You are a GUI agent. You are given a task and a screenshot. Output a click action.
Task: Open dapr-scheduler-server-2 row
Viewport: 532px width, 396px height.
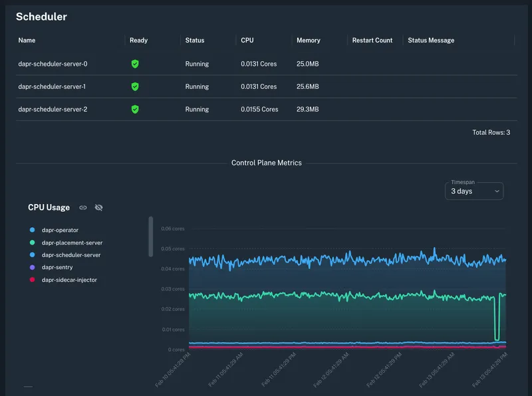click(x=53, y=109)
